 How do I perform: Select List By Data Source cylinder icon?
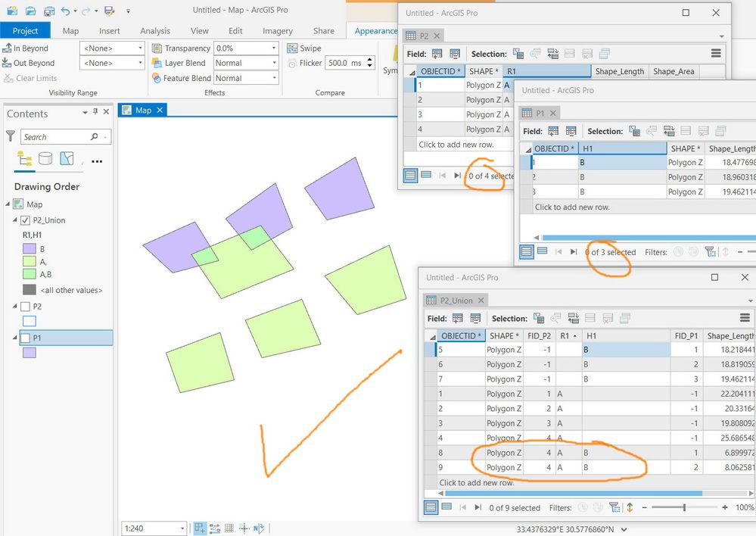(x=45, y=158)
